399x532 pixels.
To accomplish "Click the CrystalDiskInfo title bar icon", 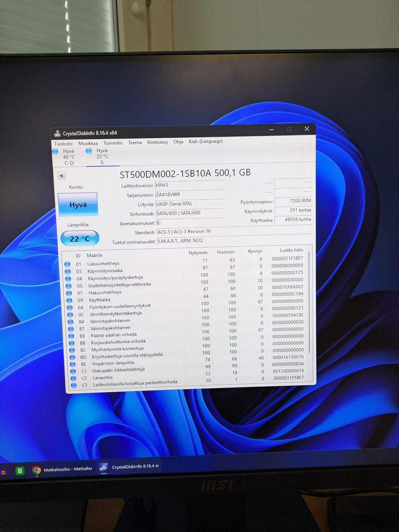I will [x=57, y=134].
